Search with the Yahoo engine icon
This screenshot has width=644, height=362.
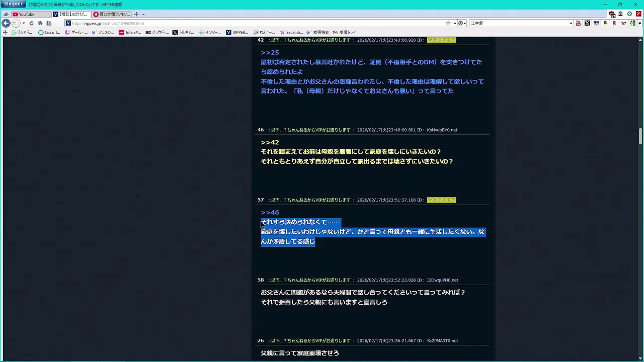(x=623, y=23)
